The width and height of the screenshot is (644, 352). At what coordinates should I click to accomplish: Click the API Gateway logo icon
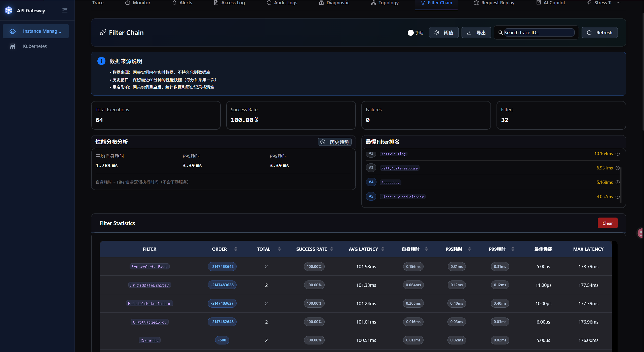click(x=9, y=10)
